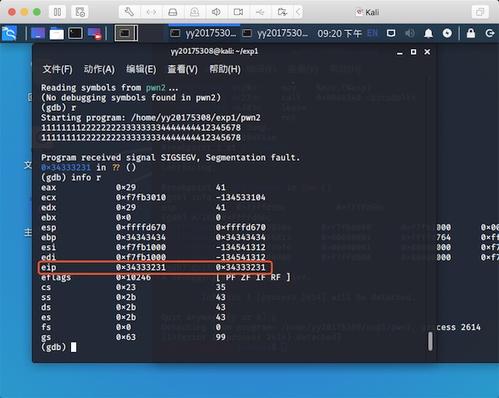Viewport: 499px width, 398px height.
Task: Minimize the terminal window
Action: 400,52
